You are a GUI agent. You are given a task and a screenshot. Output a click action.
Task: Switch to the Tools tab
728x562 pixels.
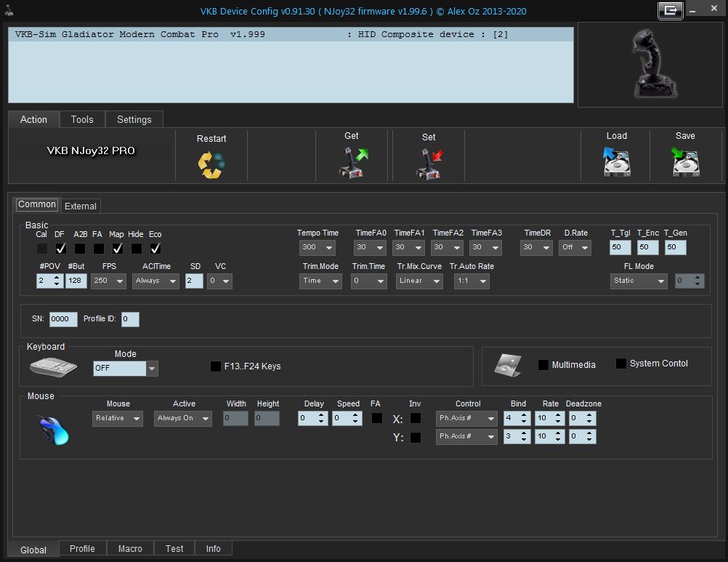click(x=82, y=119)
